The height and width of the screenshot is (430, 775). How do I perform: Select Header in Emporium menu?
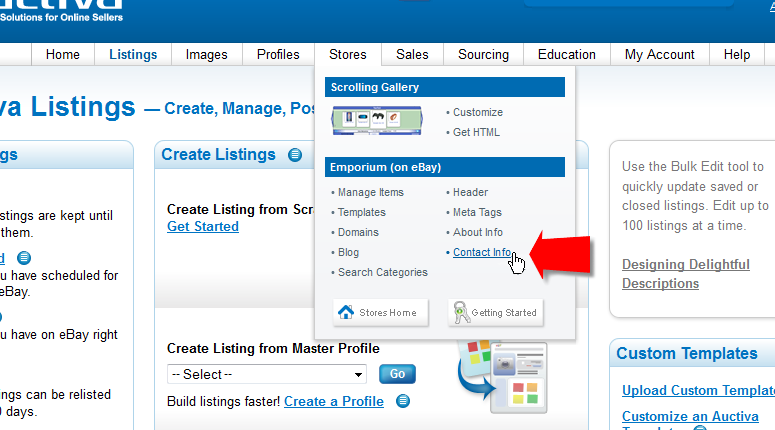(470, 192)
